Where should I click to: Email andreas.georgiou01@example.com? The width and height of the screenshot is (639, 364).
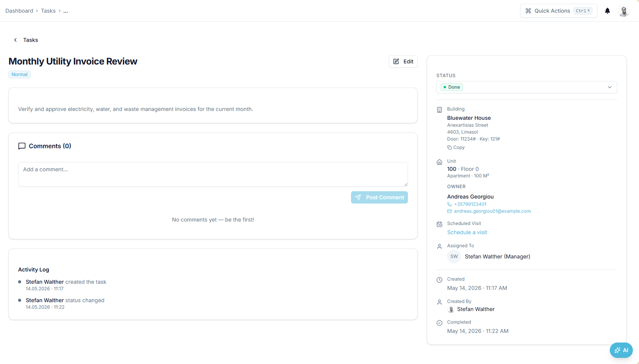(x=492, y=211)
